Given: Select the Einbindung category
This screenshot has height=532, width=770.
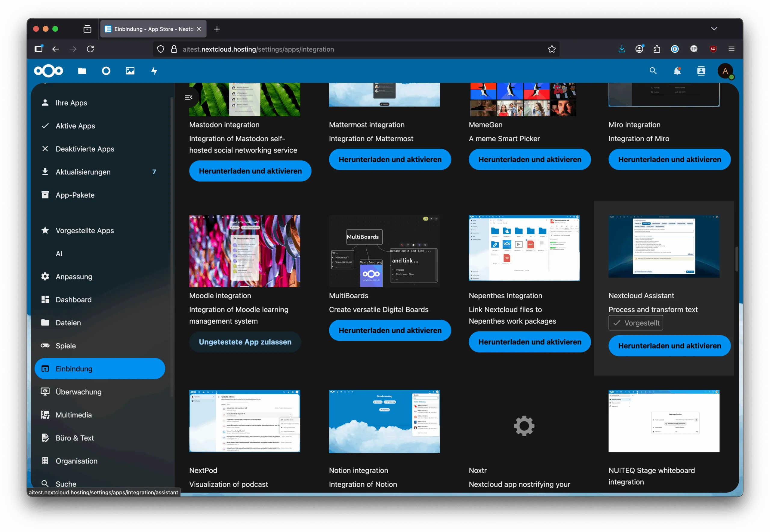Looking at the screenshot, I should tap(100, 368).
